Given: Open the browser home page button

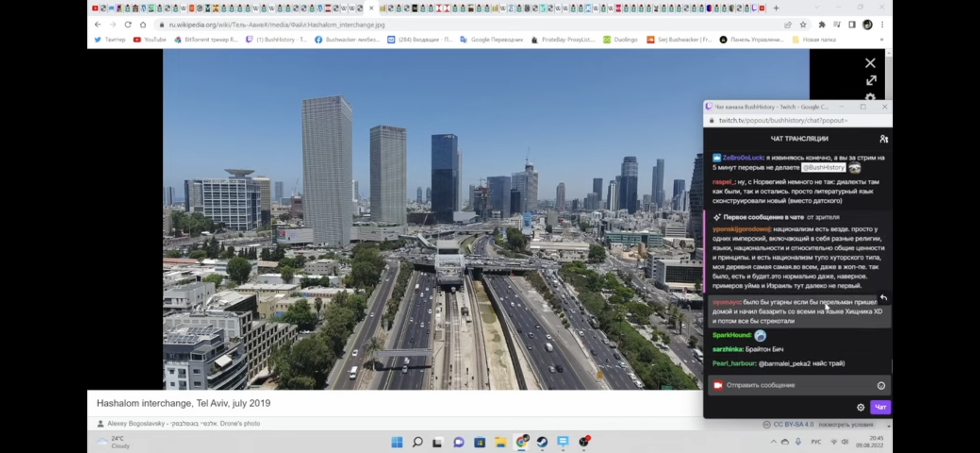Looking at the screenshot, I should tap(143, 24).
